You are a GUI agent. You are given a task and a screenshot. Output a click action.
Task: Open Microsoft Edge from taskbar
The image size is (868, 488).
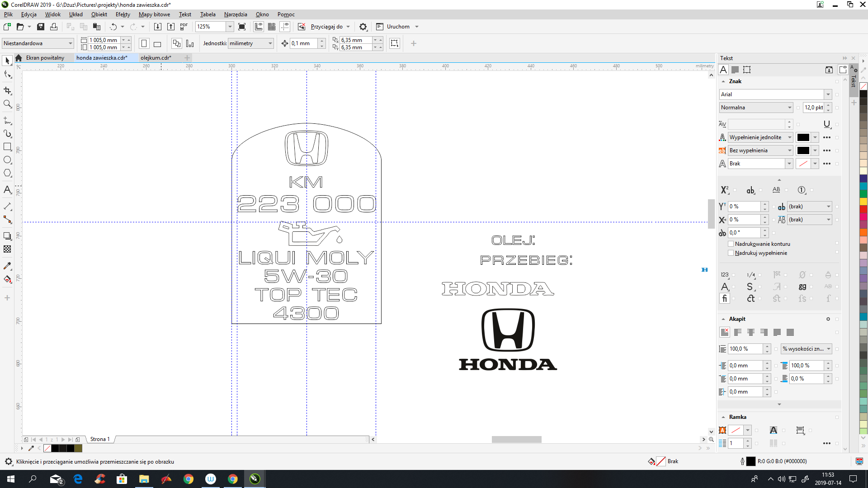78,479
